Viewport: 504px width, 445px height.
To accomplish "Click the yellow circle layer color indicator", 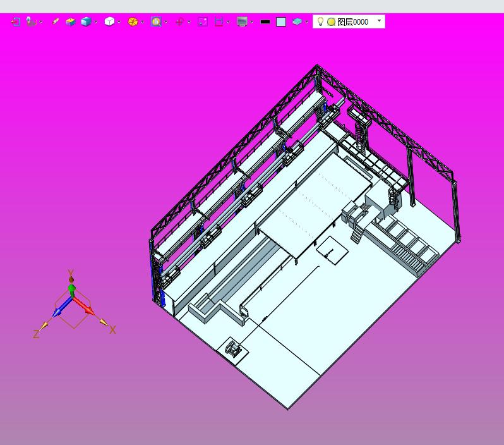I will (x=331, y=22).
